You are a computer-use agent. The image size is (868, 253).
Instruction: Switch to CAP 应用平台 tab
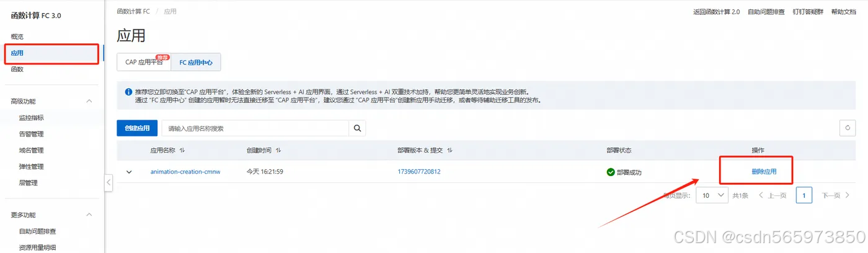tap(144, 62)
